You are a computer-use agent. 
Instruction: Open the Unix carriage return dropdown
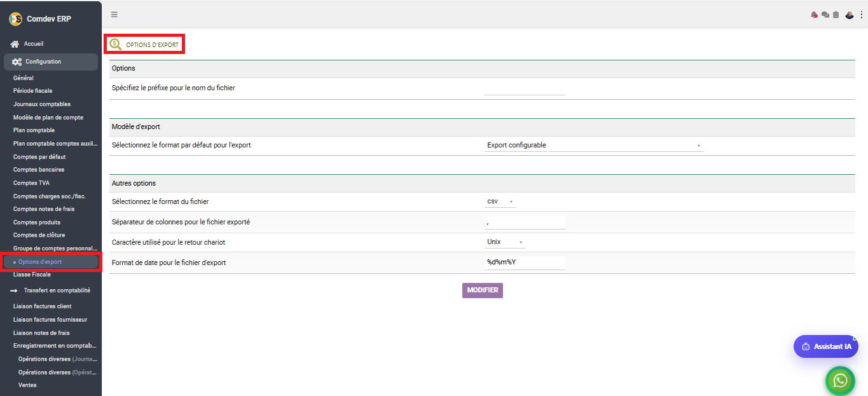[505, 242]
